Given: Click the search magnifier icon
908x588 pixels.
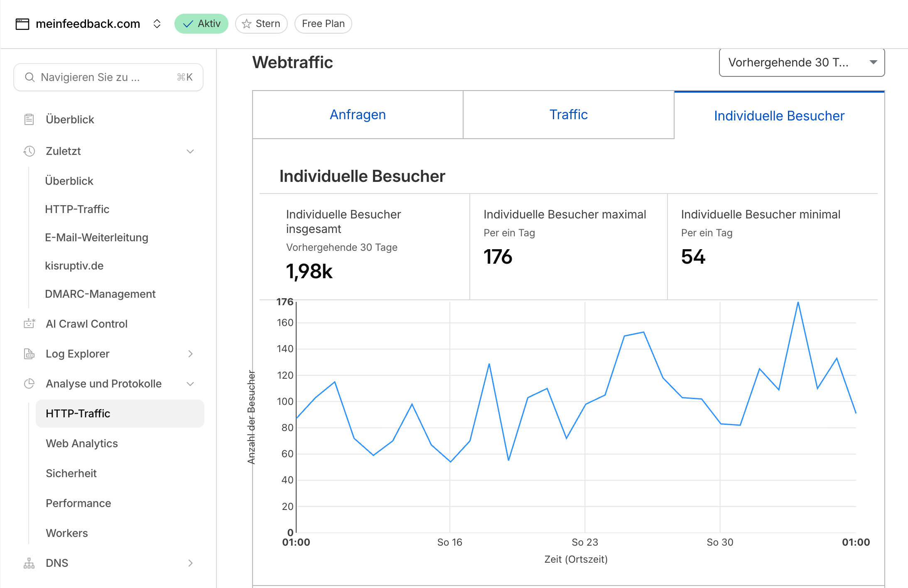Looking at the screenshot, I should pyautogui.click(x=29, y=77).
